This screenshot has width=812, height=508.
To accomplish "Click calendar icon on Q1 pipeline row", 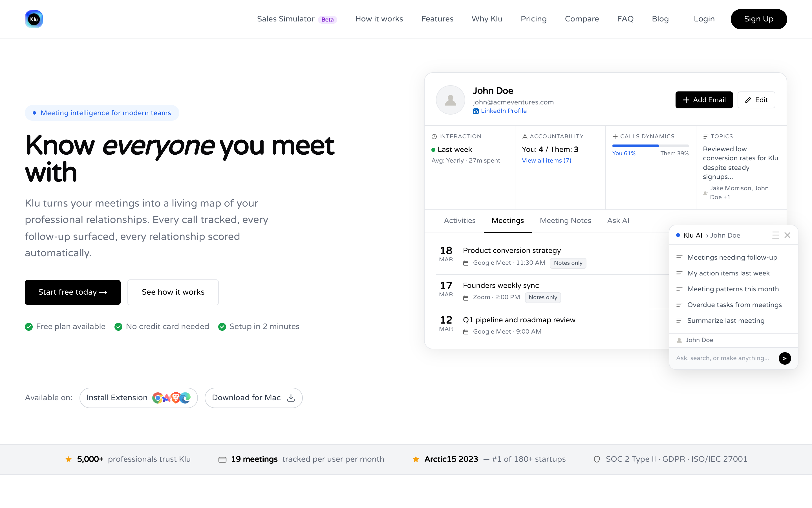I will [466, 332].
